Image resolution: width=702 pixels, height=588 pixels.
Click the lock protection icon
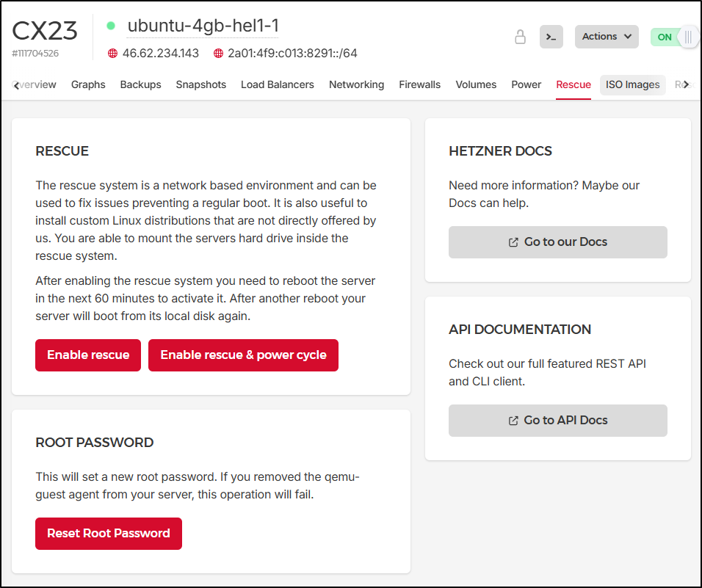(x=520, y=37)
